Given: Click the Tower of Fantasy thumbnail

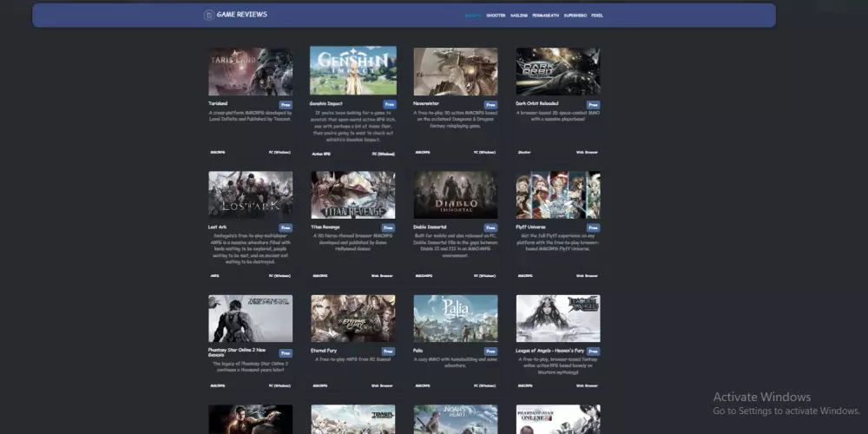Looking at the screenshot, I should pyautogui.click(x=353, y=419).
